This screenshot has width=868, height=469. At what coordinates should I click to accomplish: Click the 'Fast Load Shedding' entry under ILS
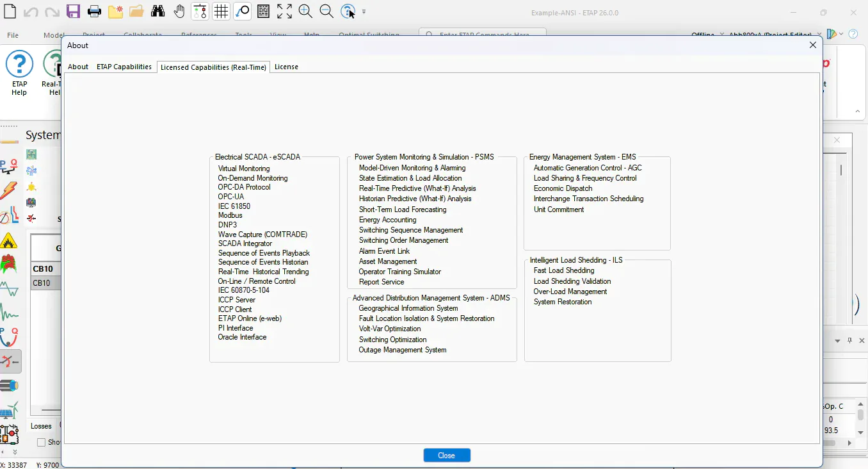pos(564,270)
